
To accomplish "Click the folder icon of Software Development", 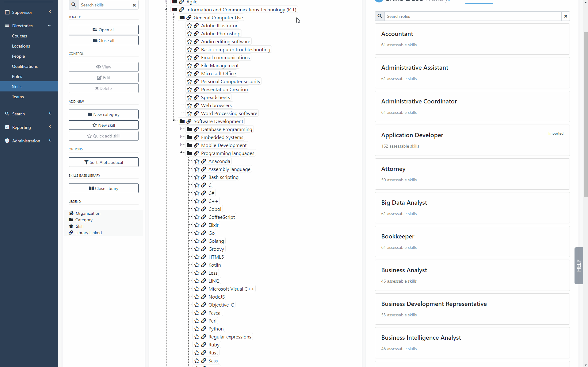I will [182, 121].
